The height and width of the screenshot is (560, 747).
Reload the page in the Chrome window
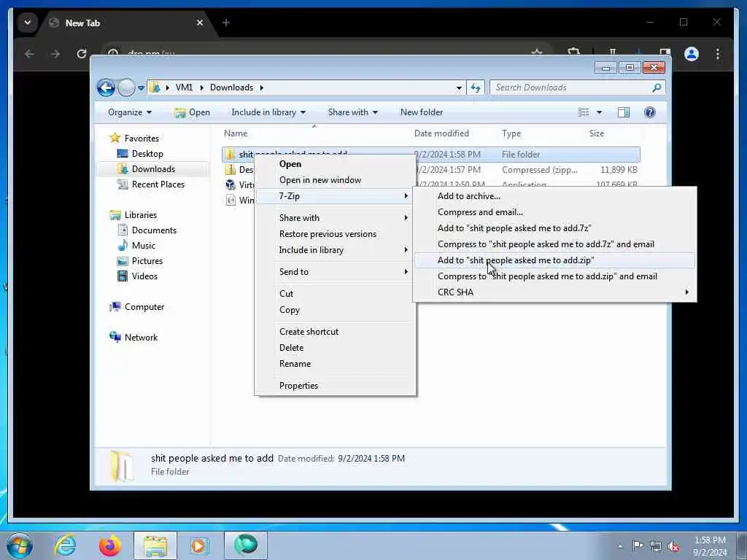[x=82, y=54]
